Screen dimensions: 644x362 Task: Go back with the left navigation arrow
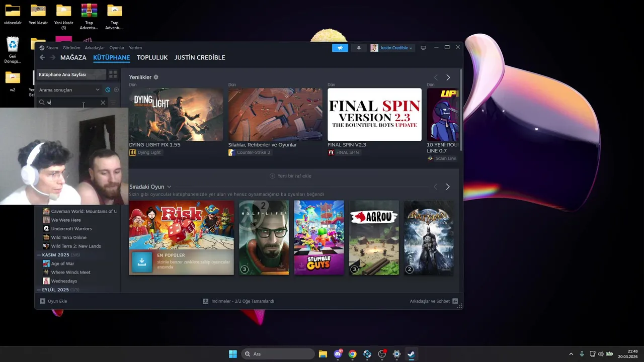pyautogui.click(x=42, y=57)
